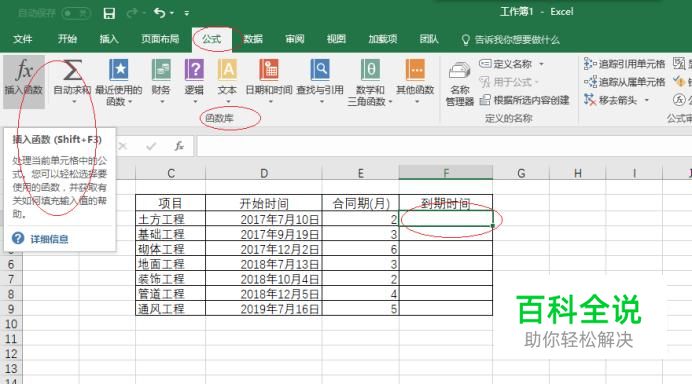Click the Save floppy disk icon
This screenshot has width=692, height=384.
point(109,13)
